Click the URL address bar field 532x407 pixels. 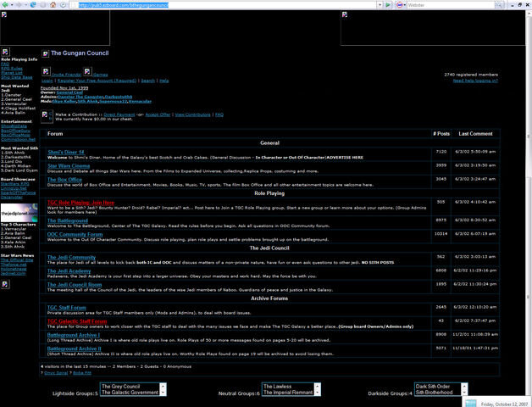coord(224,5)
